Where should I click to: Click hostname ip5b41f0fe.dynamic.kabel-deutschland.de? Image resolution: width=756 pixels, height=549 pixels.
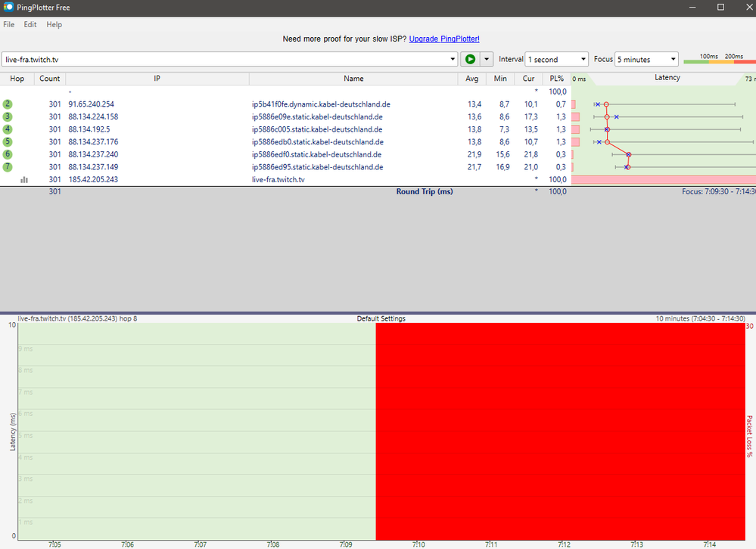click(x=321, y=104)
